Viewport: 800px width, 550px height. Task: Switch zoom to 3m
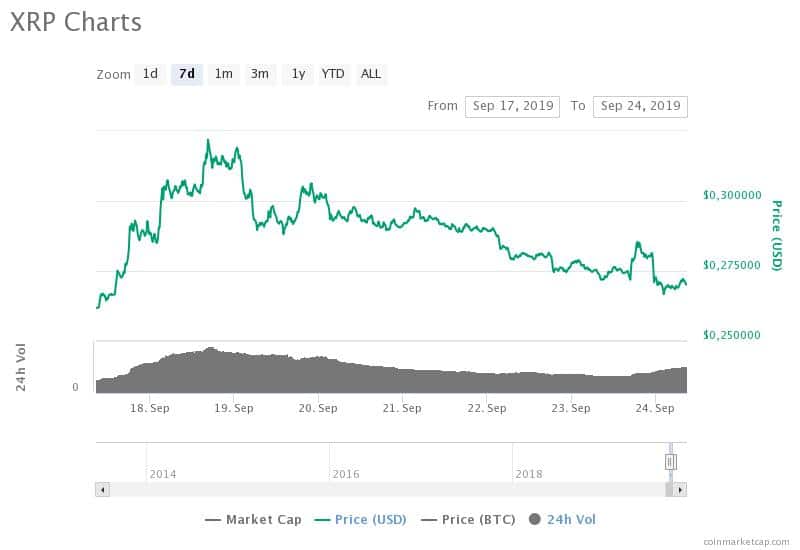260,74
